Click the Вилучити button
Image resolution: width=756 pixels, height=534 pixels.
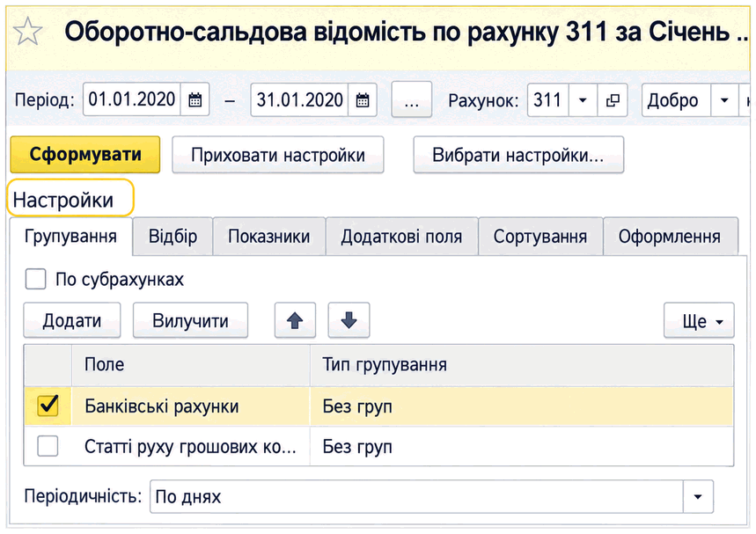point(190,320)
